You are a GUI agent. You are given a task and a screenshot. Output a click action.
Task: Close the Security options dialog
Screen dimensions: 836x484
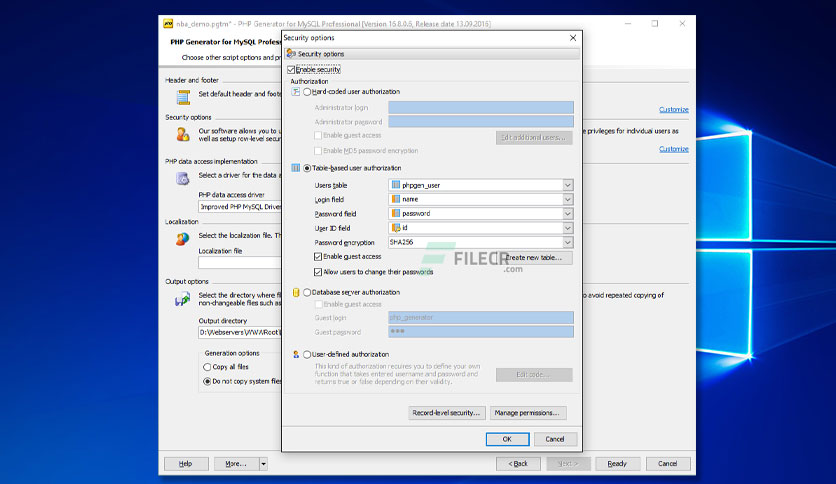573,38
